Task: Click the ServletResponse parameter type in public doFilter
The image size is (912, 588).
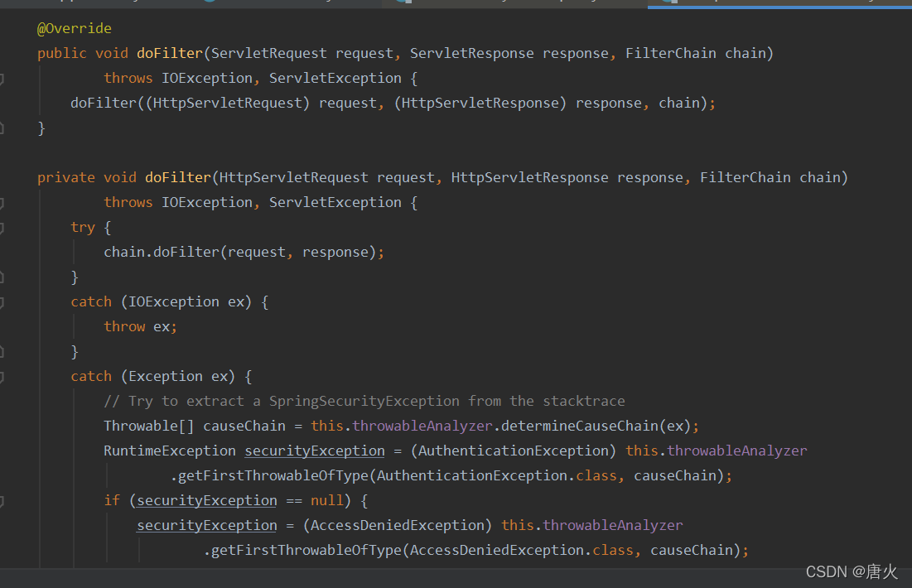Action: pos(471,54)
